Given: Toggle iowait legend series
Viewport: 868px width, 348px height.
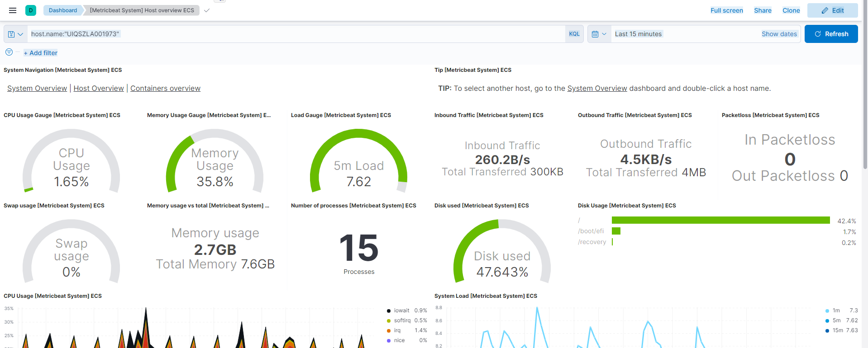Looking at the screenshot, I should pyautogui.click(x=401, y=310).
